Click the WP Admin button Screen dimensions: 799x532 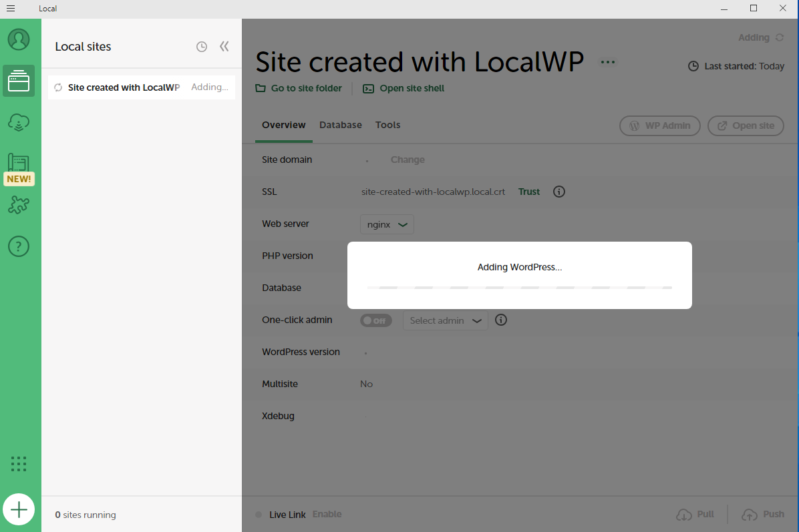pos(659,125)
